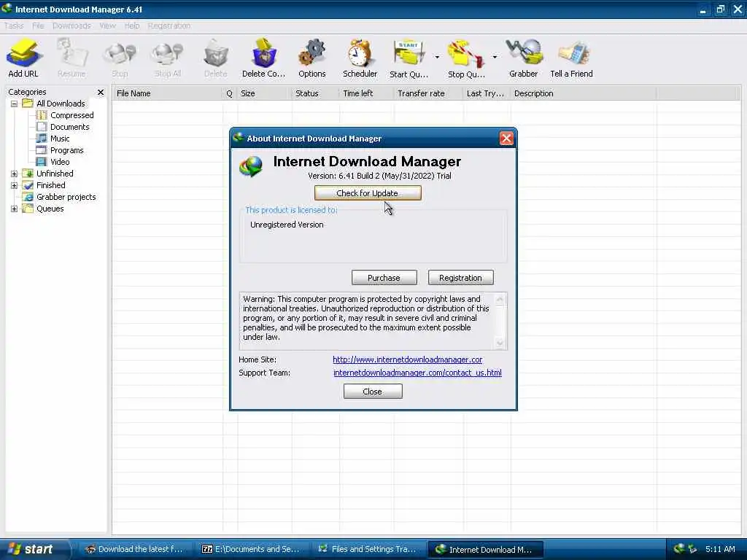The width and height of the screenshot is (747, 560).
Task: Open the File menu
Action: point(38,26)
